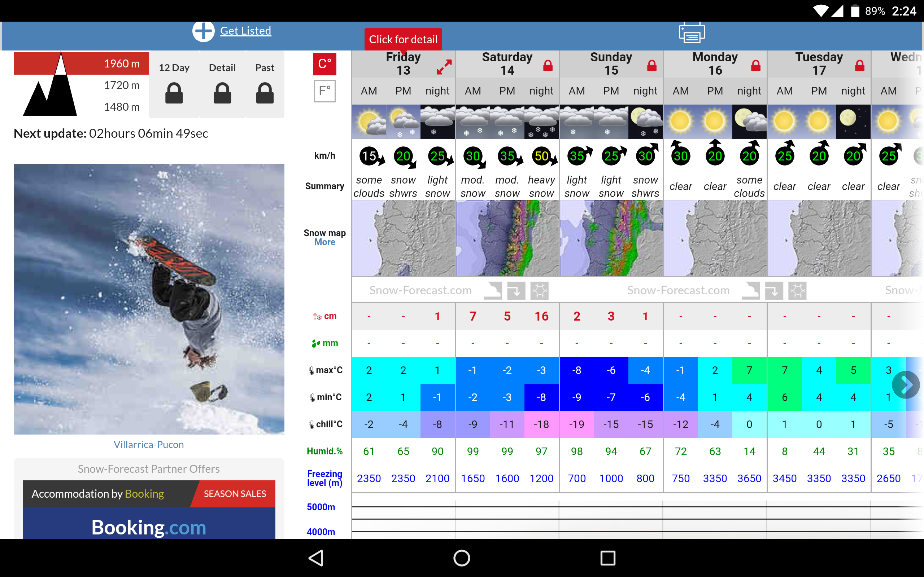The width and height of the screenshot is (924, 577).
Task: Click lock icon under Past
Action: (x=265, y=93)
